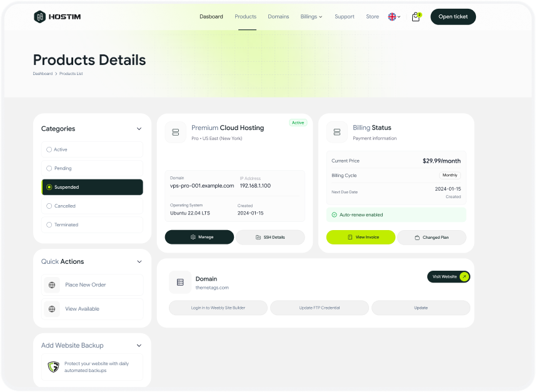This screenshot has height=392, width=536.
Task: Click globe icon beside Place New Order
Action: (x=52, y=285)
